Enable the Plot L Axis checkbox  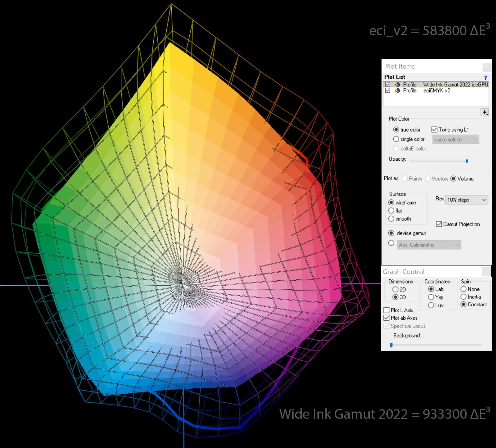[x=386, y=310]
